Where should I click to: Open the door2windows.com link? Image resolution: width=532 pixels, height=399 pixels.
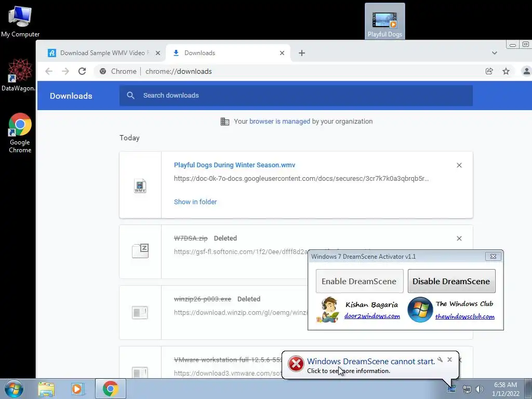coord(372,316)
